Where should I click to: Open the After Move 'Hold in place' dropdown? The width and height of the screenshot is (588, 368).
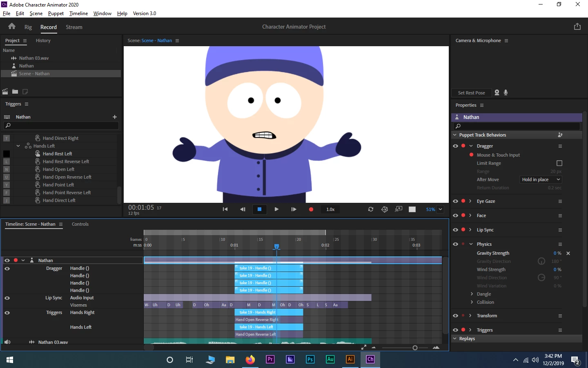(541, 180)
